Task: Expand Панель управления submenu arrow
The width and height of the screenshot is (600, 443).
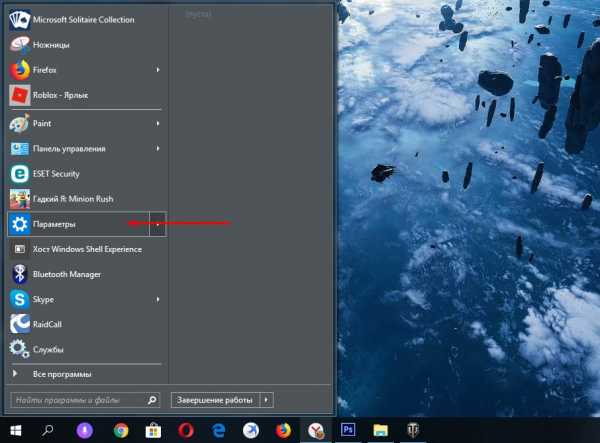Action: pyautogui.click(x=158, y=148)
